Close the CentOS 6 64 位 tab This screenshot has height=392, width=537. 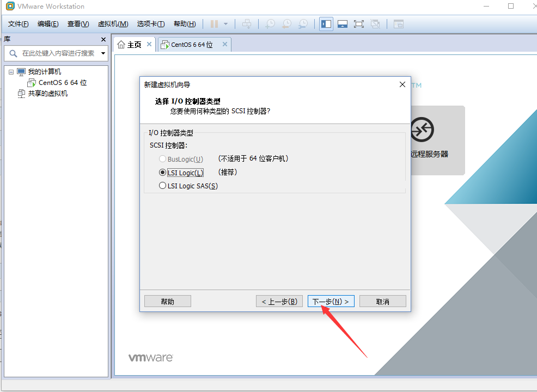pyautogui.click(x=225, y=44)
